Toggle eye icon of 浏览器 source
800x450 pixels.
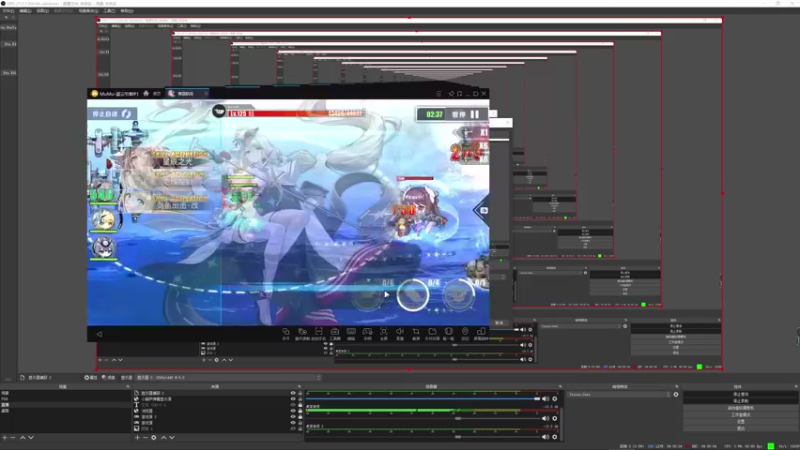pos(293,411)
